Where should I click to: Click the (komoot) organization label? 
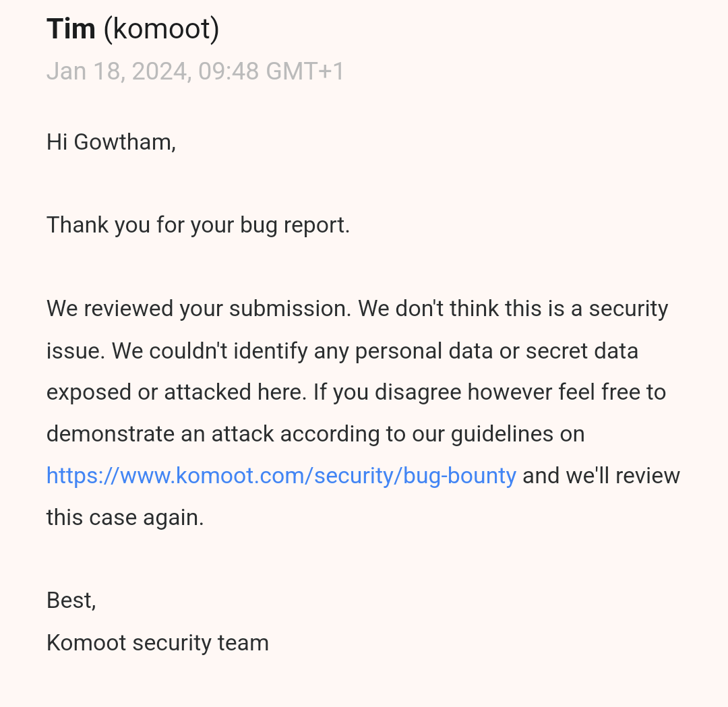pyautogui.click(x=161, y=29)
